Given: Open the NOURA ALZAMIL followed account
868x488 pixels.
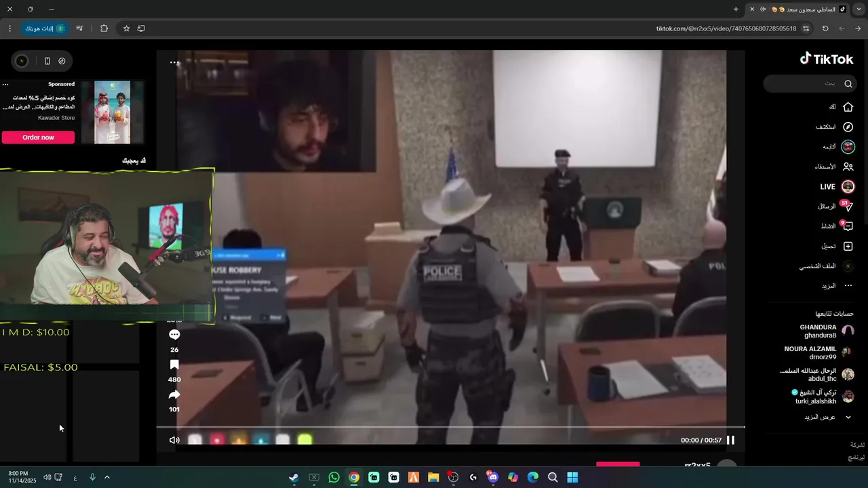Looking at the screenshot, I should 819,352.
